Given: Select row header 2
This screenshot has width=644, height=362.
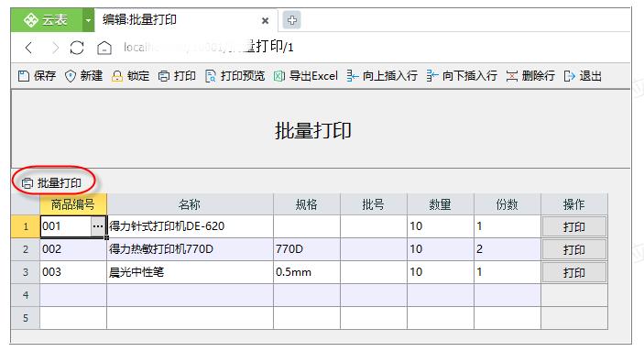Looking at the screenshot, I should coord(26,249).
